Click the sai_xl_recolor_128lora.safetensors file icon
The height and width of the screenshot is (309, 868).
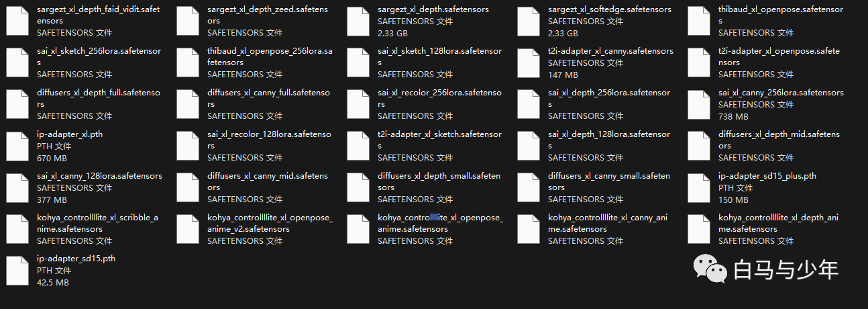tap(188, 146)
